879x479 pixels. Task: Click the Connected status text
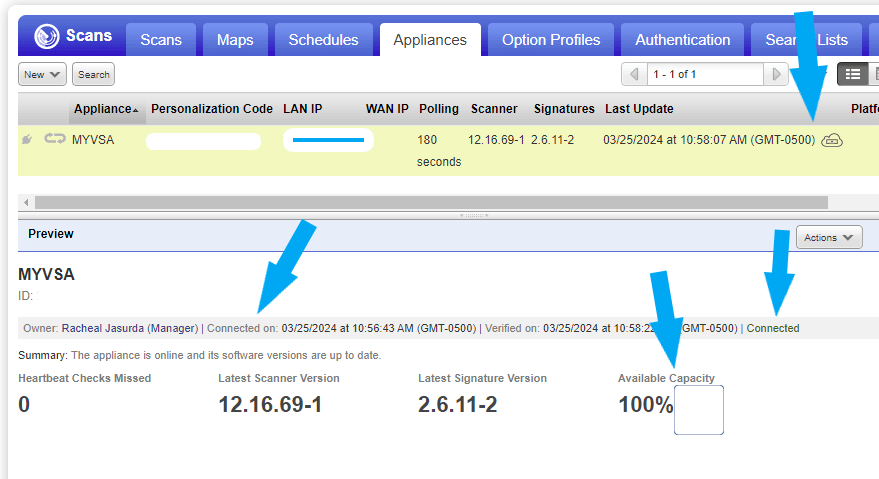772,328
